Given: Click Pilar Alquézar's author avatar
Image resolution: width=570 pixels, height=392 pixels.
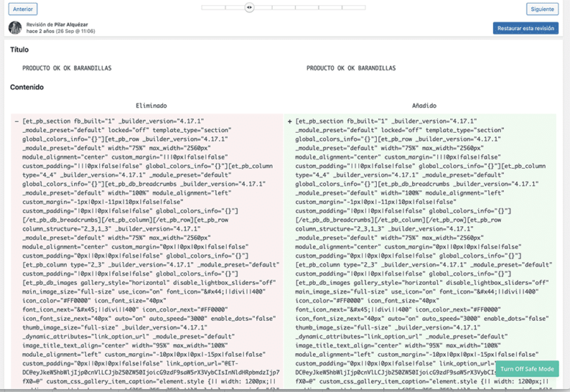Looking at the screenshot, I should [x=15, y=28].
